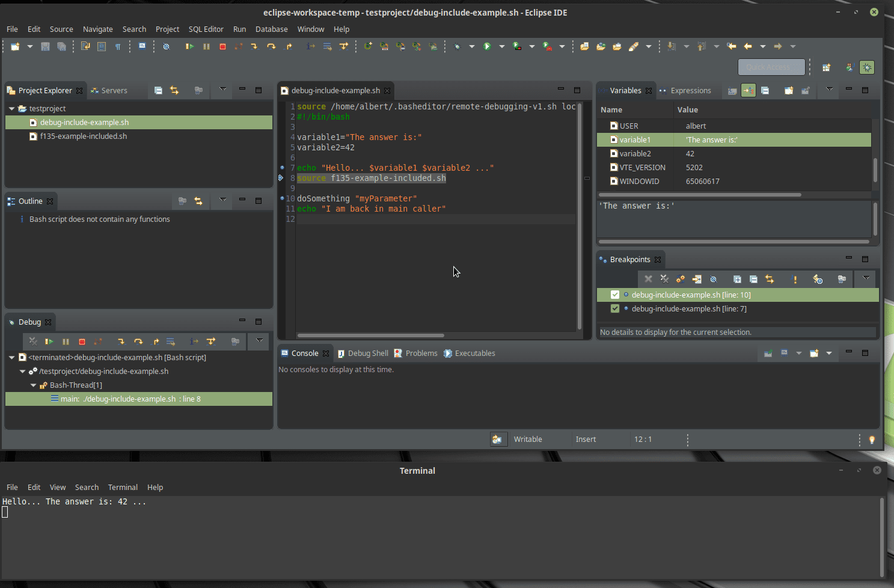Click the Link with Editor icon in Breakpoints view
This screenshot has height=588, width=894.
(770, 279)
